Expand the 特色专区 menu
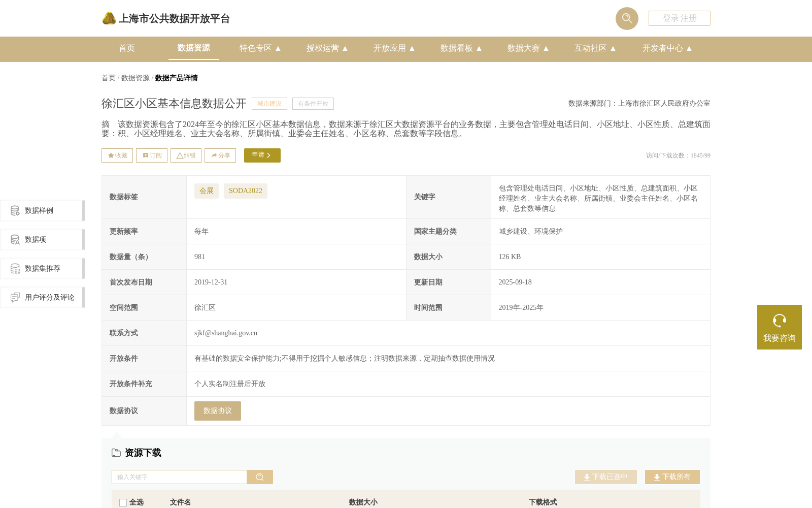 pos(260,48)
